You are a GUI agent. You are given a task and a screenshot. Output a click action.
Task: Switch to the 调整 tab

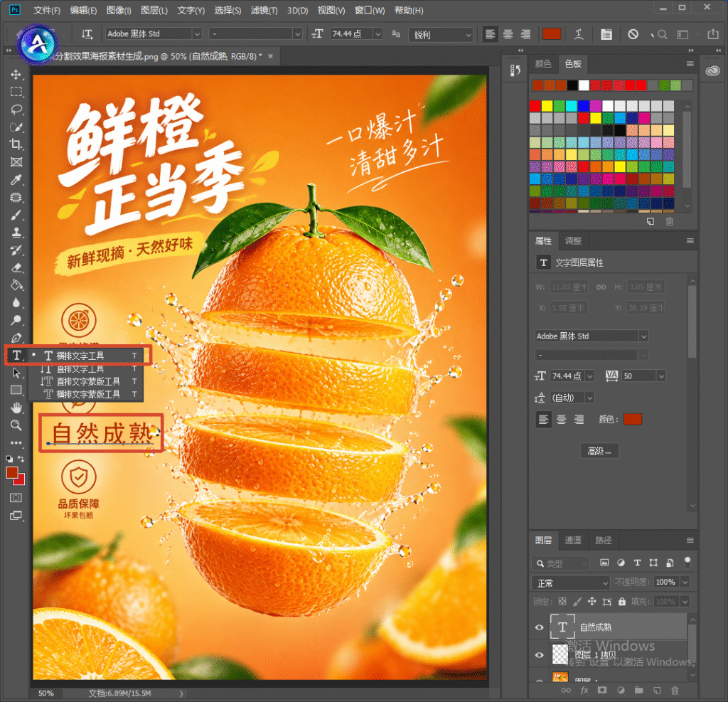click(573, 240)
